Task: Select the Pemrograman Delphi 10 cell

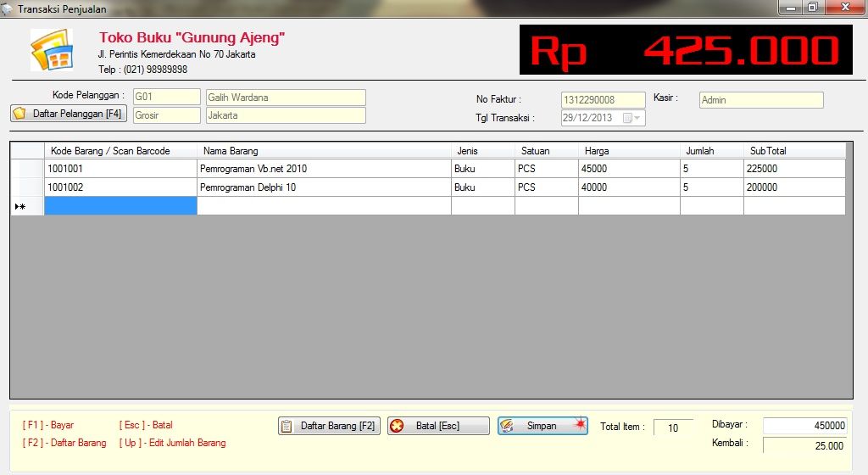Action: point(324,187)
